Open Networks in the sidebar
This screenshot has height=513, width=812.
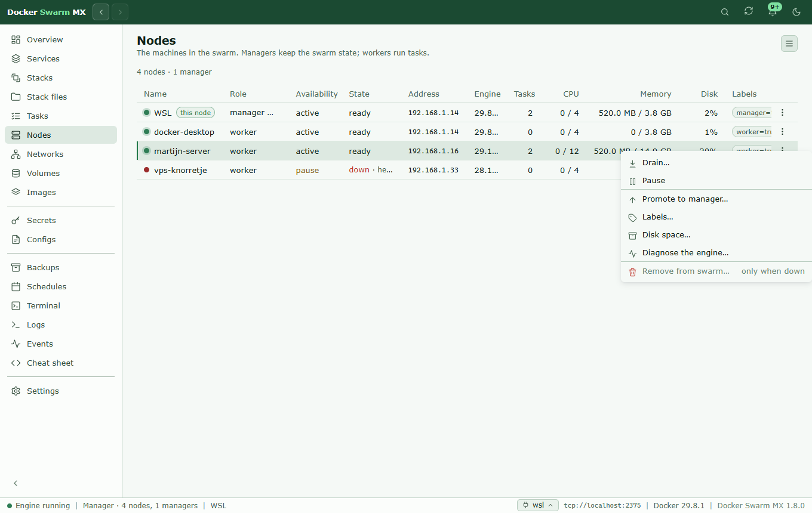pos(61,154)
